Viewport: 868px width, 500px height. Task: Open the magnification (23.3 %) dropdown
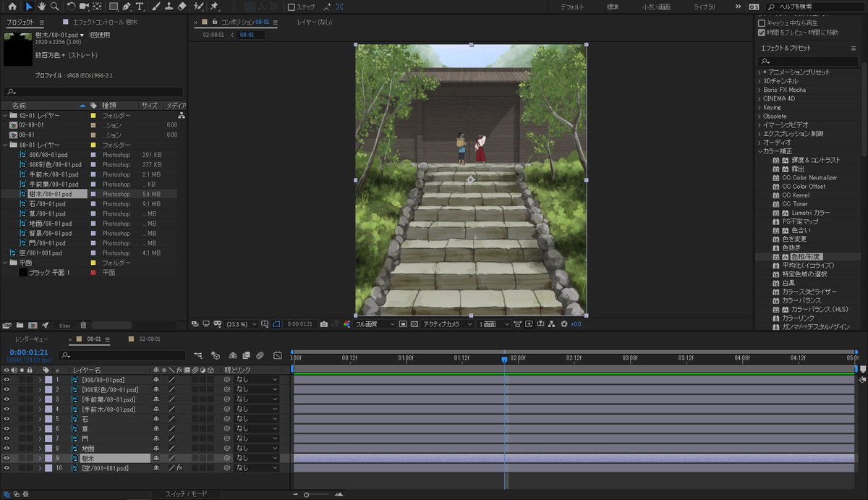click(240, 324)
